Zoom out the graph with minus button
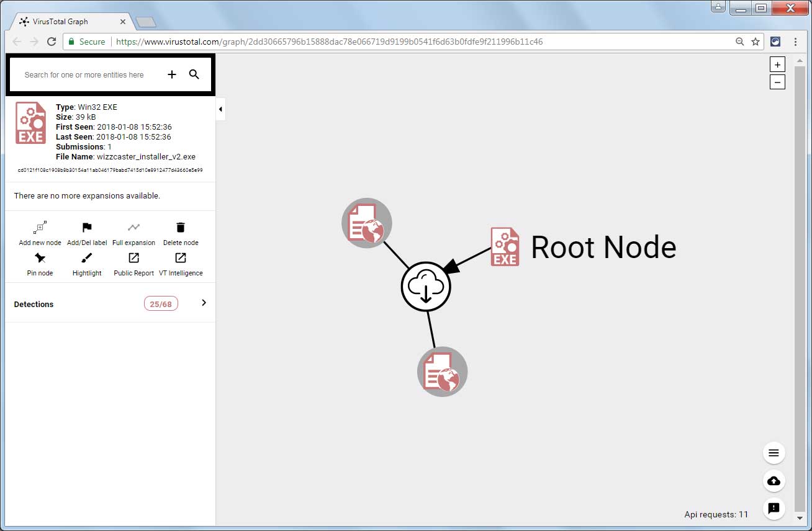Viewport: 812px width, 531px height. [777, 82]
